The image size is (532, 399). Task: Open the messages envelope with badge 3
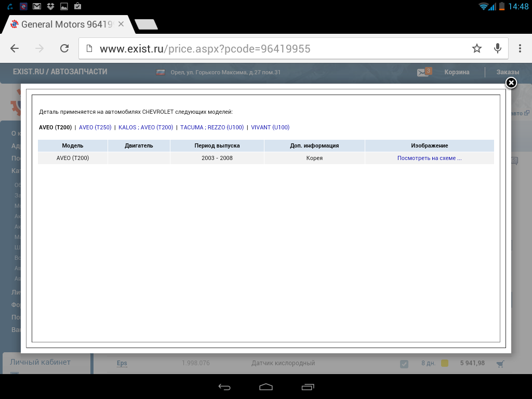(x=424, y=72)
